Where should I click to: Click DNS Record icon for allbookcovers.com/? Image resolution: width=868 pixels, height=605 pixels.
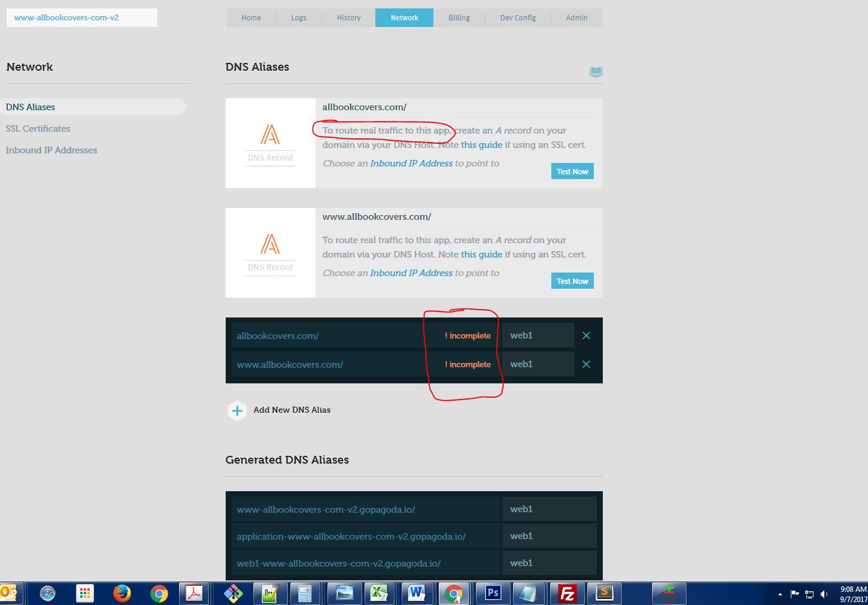[x=270, y=143]
